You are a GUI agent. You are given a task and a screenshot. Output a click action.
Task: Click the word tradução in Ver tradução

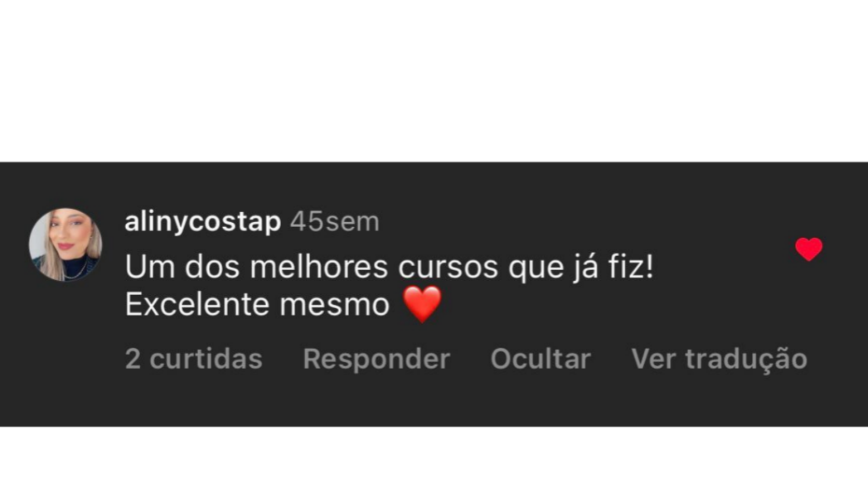[746, 360]
